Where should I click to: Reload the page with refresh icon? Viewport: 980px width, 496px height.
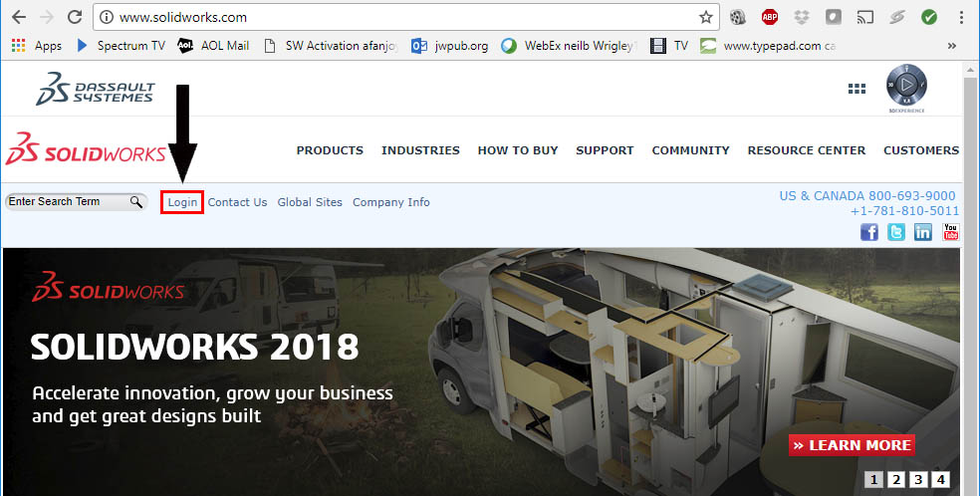75,18
